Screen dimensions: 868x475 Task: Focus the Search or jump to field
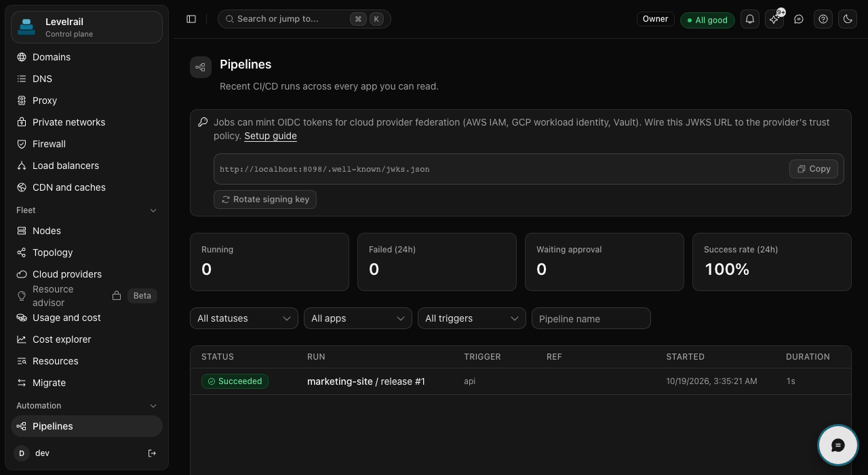[304, 19]
